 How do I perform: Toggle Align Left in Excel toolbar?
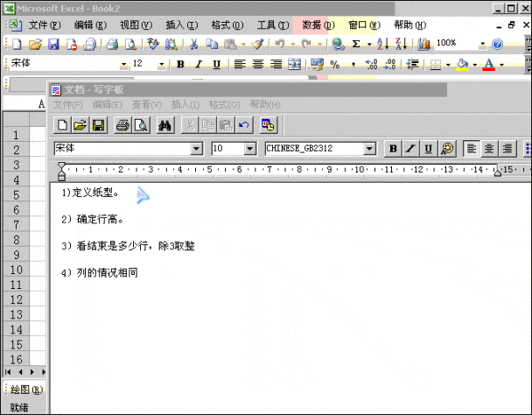point(240,64)
